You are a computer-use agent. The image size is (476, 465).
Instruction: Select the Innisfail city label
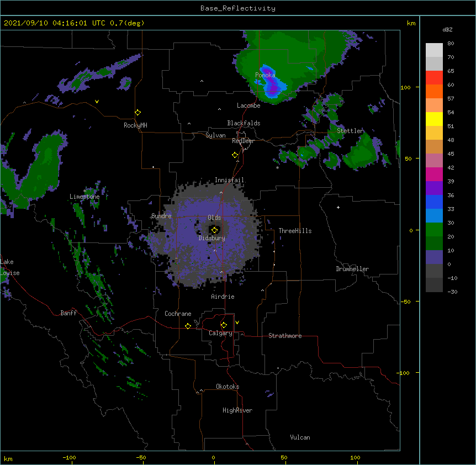tap(230, 180)
